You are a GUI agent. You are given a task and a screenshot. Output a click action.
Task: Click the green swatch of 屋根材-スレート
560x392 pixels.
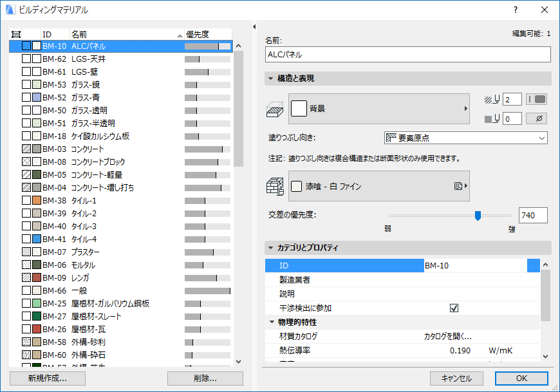tap(37, 316)
